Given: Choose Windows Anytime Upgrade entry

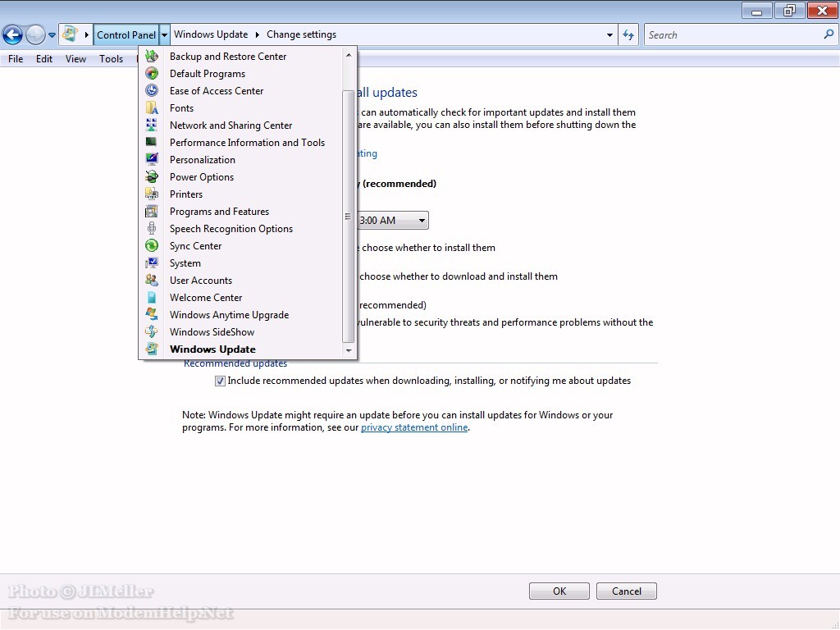Looking at the screenshot, I should tap(240, 314).
